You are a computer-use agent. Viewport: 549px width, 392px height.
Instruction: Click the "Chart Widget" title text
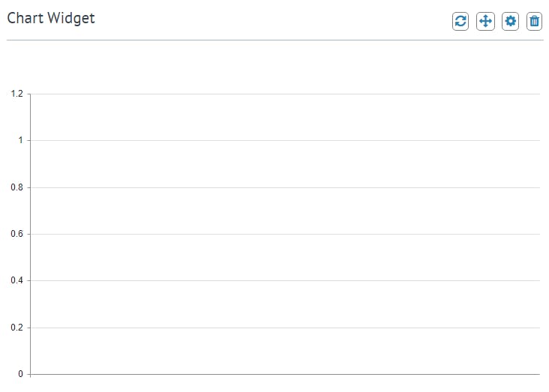click(51, 18)
